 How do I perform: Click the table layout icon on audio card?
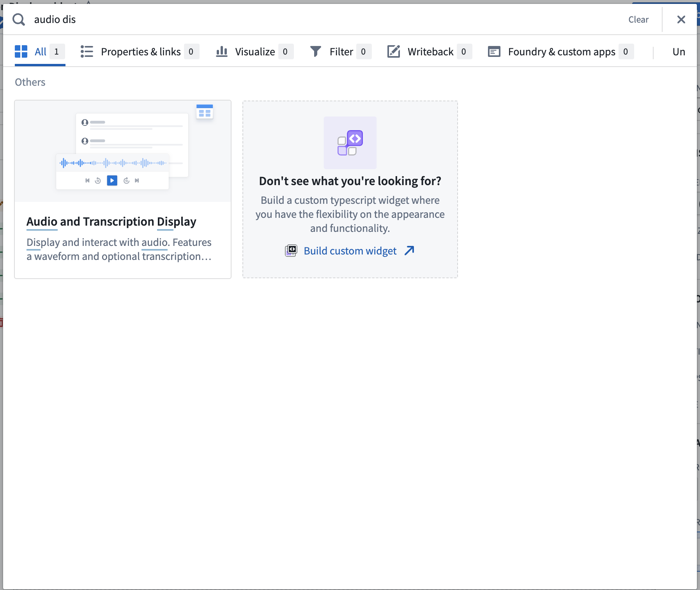(x=205, y=112)
